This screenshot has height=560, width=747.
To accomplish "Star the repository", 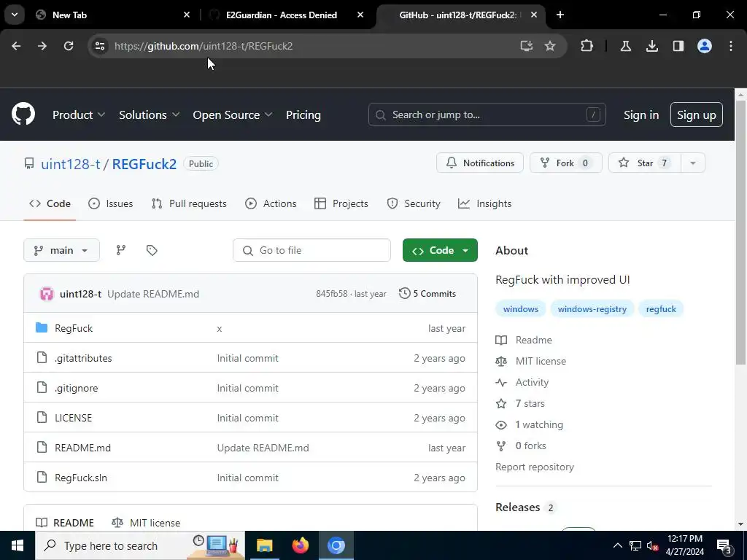I will click(x=645, y=163).
